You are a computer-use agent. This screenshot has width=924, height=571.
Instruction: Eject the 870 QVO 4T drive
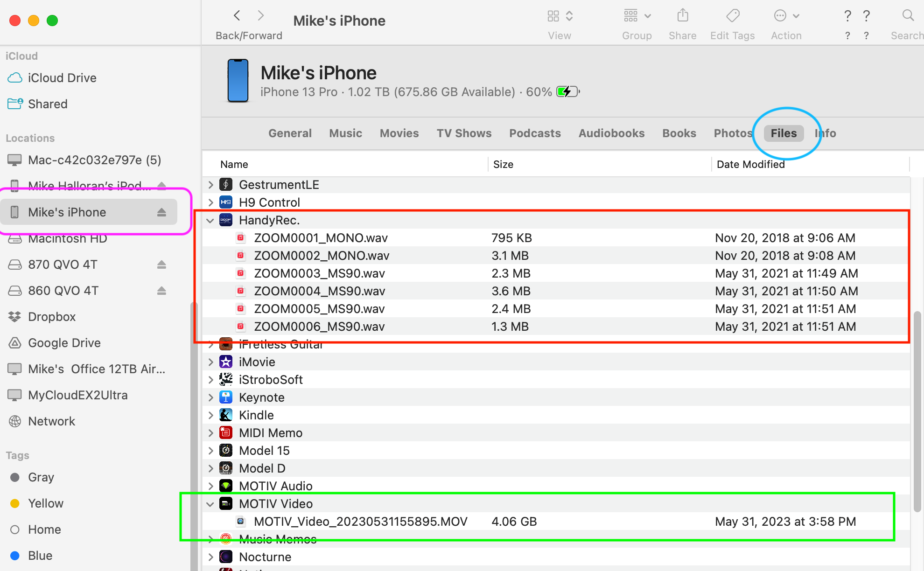pyautogui.click(x=161, y=265)
